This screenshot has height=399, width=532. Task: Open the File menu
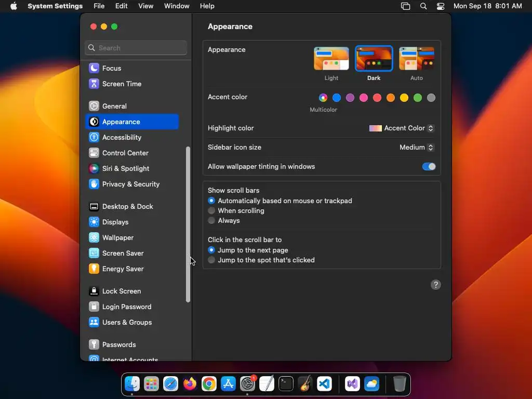[99, 6]
